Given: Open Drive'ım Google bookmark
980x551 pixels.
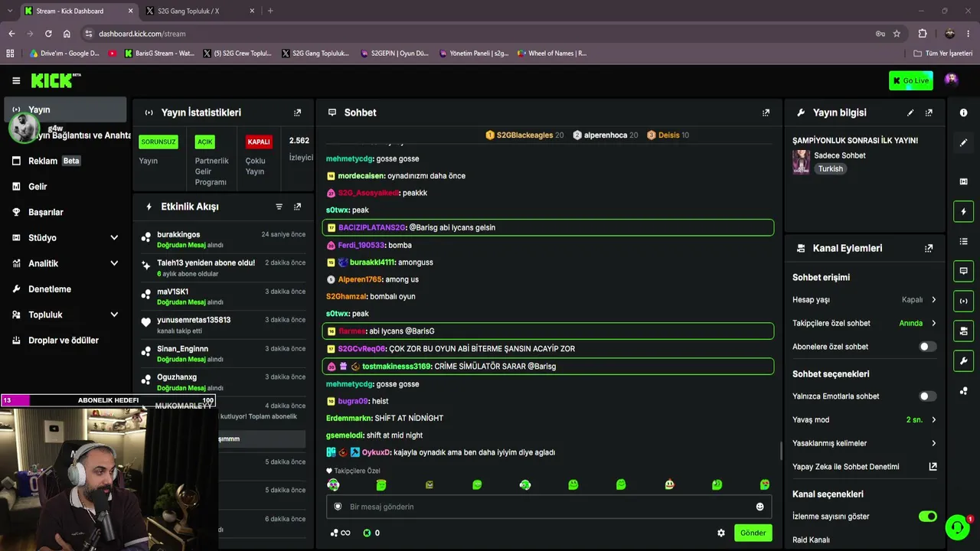Looking at the screenshot, I should (64, 54).
